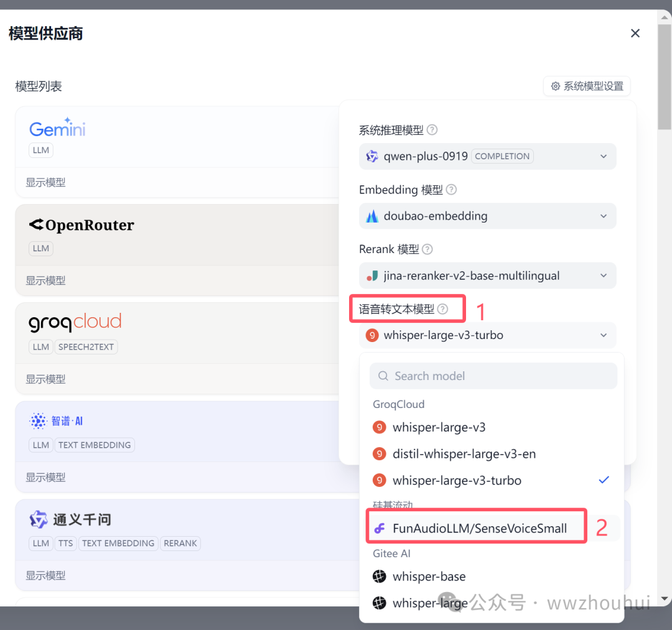Image resolution: width=672 pixels, height=630 pixels.
Task: Click the GroqCloud group header in list
Action: tap(399, 404)
